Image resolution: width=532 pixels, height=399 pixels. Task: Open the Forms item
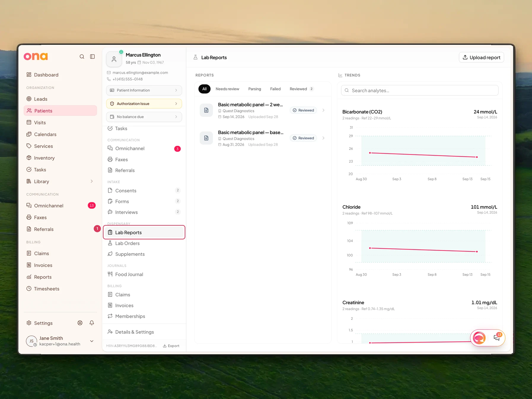[144, 201]
